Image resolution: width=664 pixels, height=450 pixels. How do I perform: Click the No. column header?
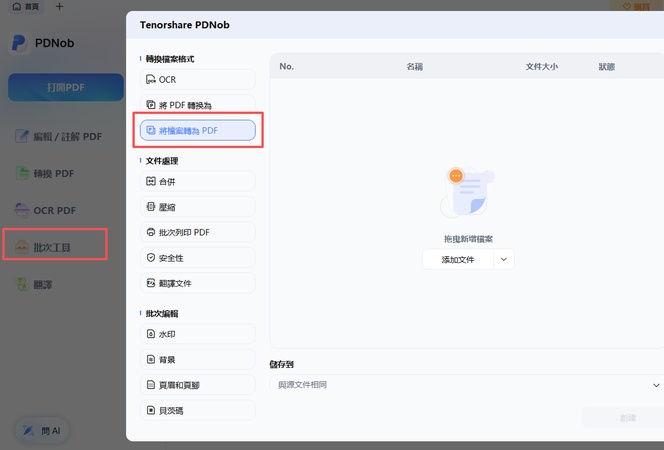[286, 66]
